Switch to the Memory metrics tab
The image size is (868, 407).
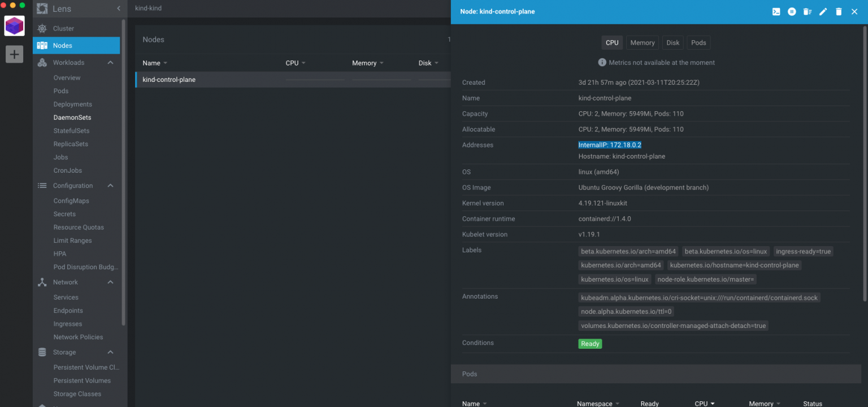pyautogui.click(x=642, y=42)
